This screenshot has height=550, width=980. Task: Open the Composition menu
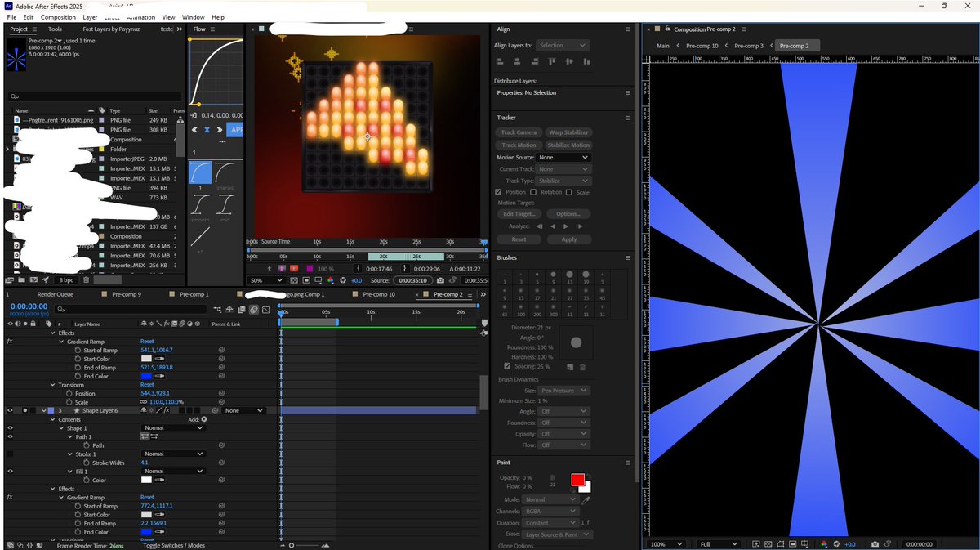(x=58, y=16)
